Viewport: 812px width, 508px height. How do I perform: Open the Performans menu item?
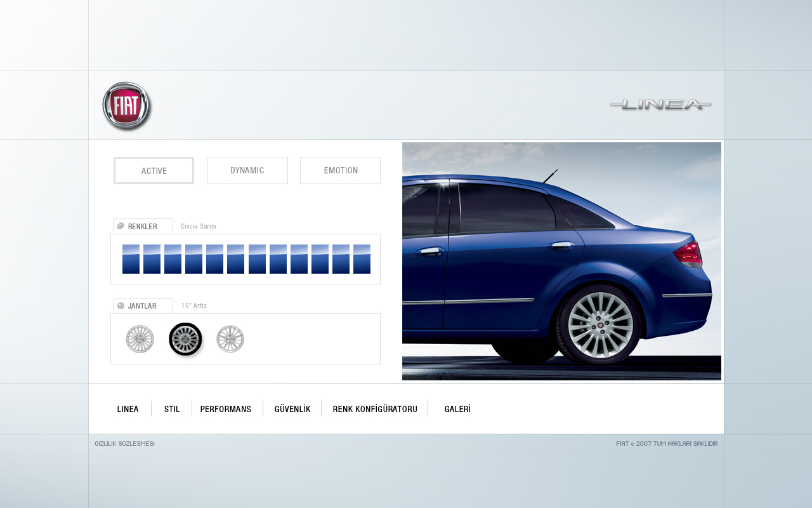point(226,409)
